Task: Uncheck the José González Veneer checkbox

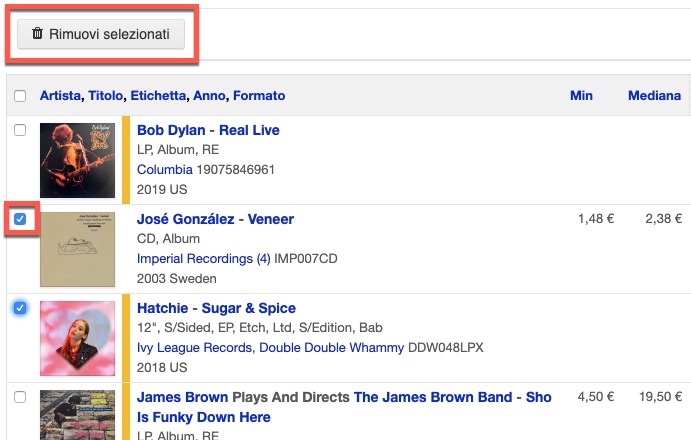Action: [x=20, y=219]
